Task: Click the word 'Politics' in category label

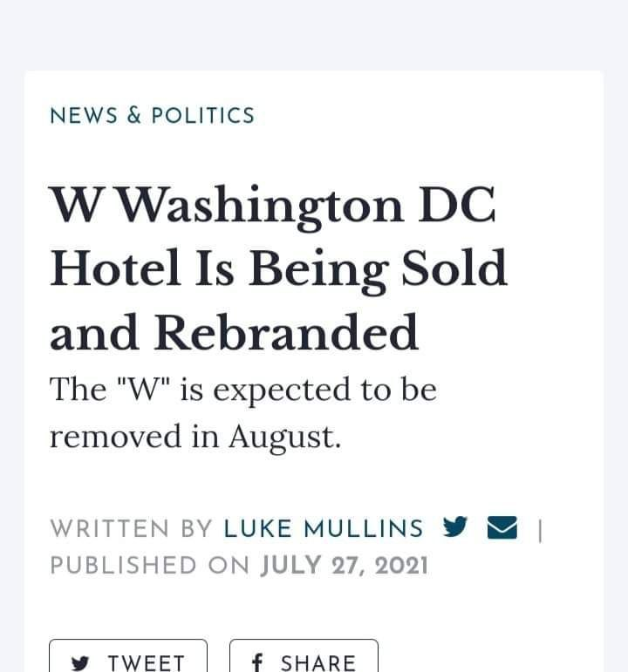Action: pos(203,116)
